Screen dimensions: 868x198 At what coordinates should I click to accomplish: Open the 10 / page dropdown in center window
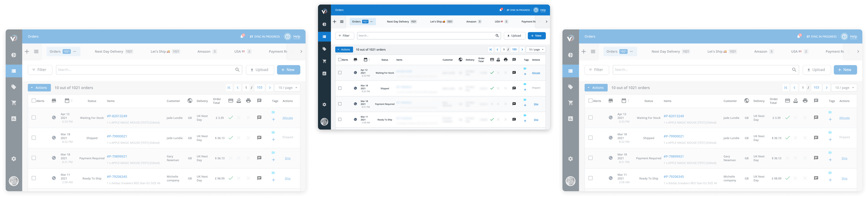point(536,49)
